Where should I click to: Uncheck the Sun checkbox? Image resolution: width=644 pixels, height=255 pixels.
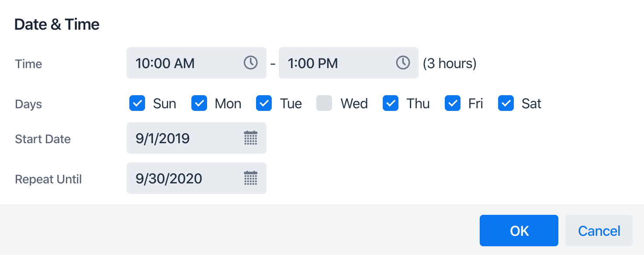[x=137, y=103]
